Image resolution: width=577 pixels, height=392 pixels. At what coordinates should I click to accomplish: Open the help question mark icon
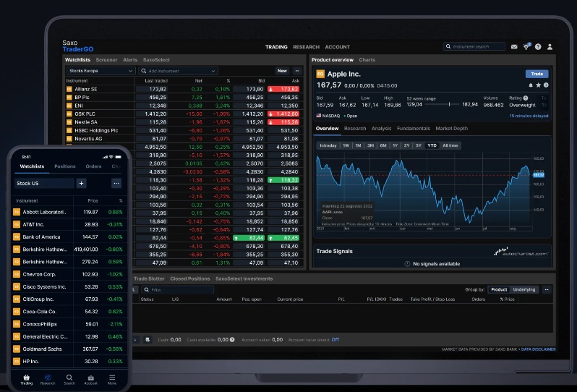[x=539, y=46]
